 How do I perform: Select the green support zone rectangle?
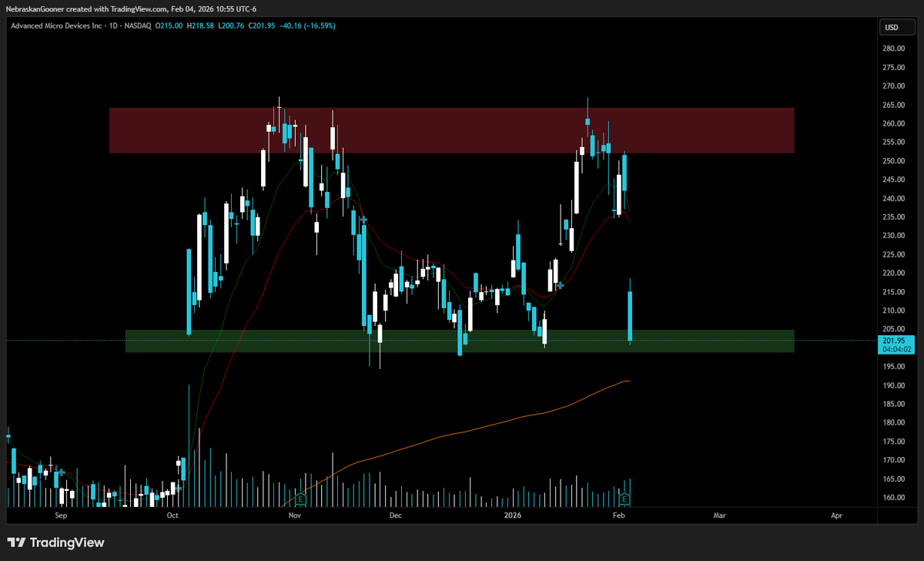[460, 341]
